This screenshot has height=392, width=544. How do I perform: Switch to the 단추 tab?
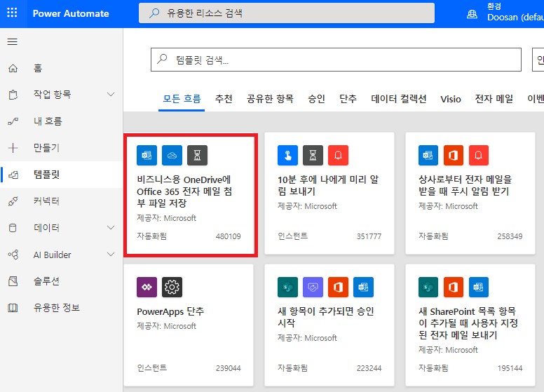[x=348, y=99]
